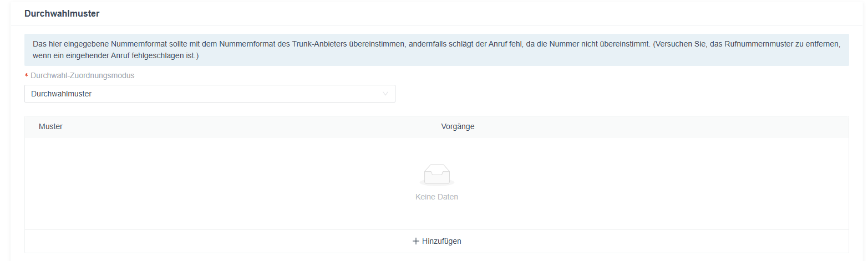Click the dropdown chevron arrow

pos(385,94)
